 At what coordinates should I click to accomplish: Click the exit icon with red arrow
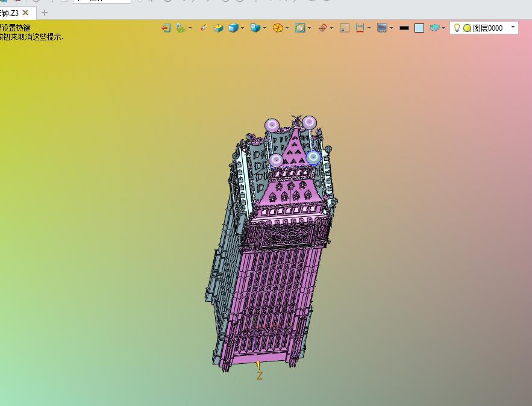pyautogui.click(x=166, y=28)
